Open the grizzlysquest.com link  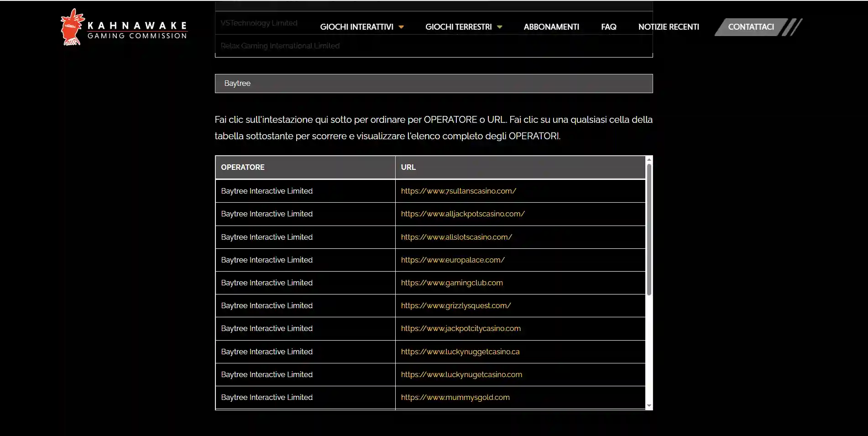coord(456,305)
